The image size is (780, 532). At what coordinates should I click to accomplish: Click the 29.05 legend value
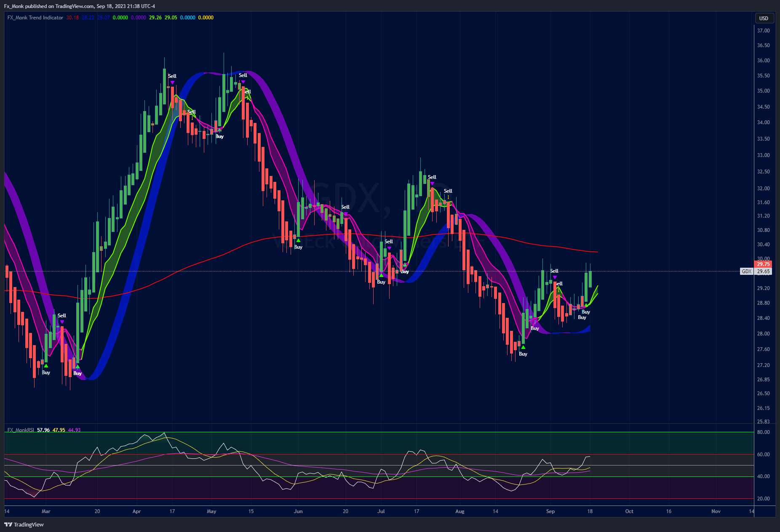click(171, 18)
